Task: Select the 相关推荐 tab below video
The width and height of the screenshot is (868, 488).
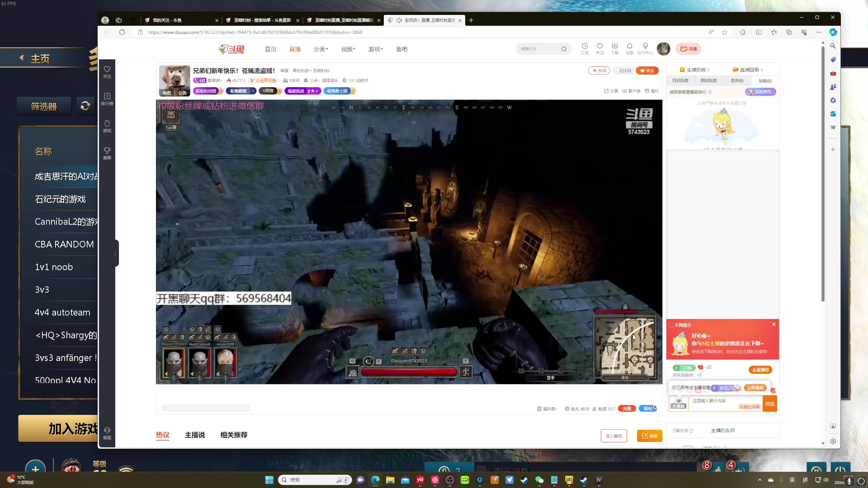Action: pos(234,435)
